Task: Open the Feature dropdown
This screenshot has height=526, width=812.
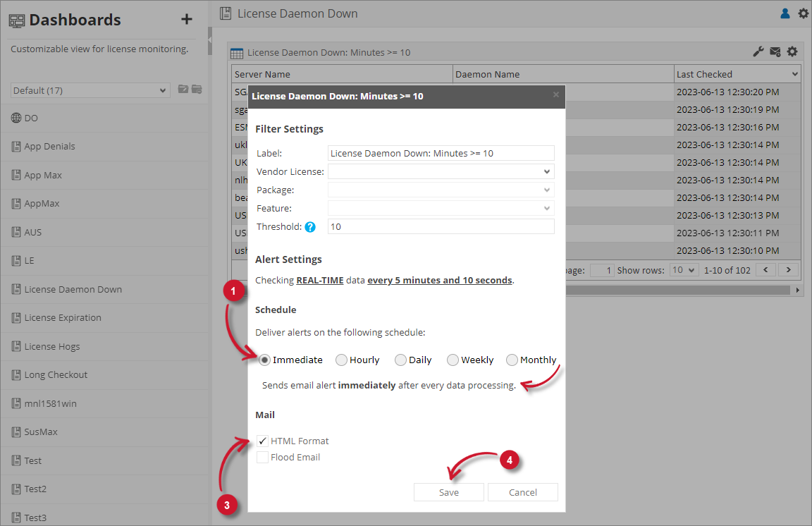Action: click(441, 208)
